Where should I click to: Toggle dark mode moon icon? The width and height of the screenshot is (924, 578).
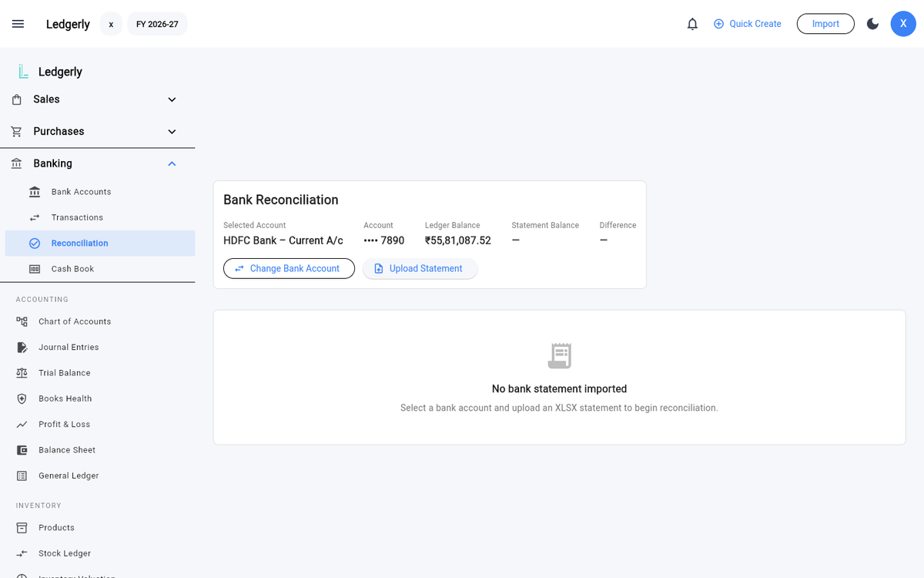click(872, 24)
